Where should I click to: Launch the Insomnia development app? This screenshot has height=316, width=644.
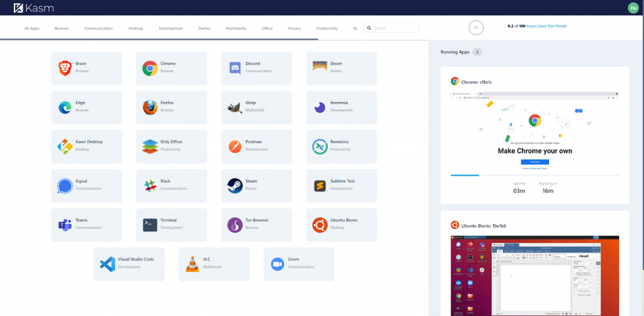pyautogui.click(x=341, y=108)
